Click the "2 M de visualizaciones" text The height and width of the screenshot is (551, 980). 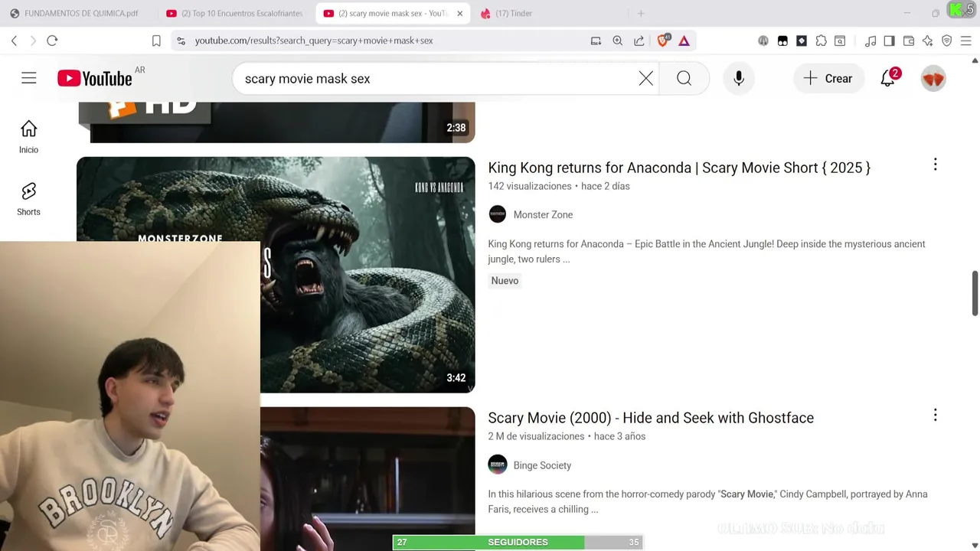536,436
